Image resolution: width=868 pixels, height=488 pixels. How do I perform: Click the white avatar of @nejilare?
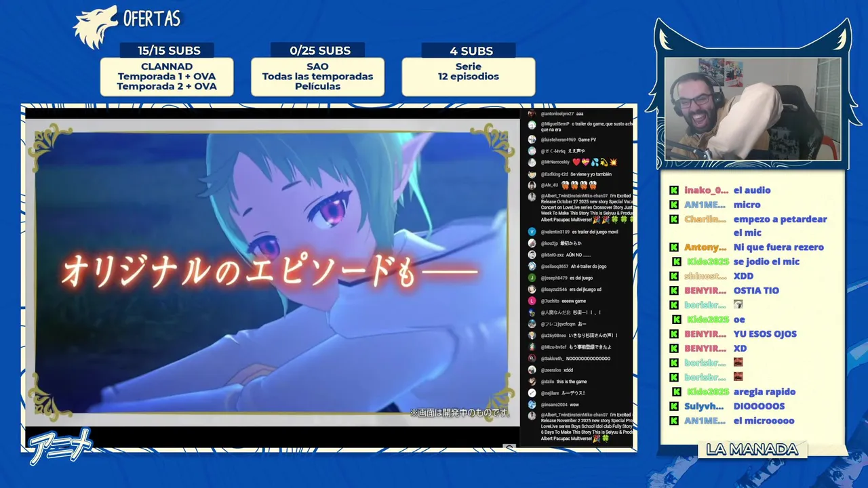click(532, 393)
